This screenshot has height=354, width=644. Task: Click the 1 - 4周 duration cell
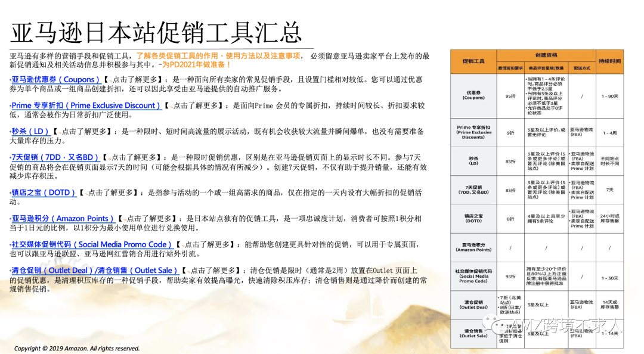[609, 133]
